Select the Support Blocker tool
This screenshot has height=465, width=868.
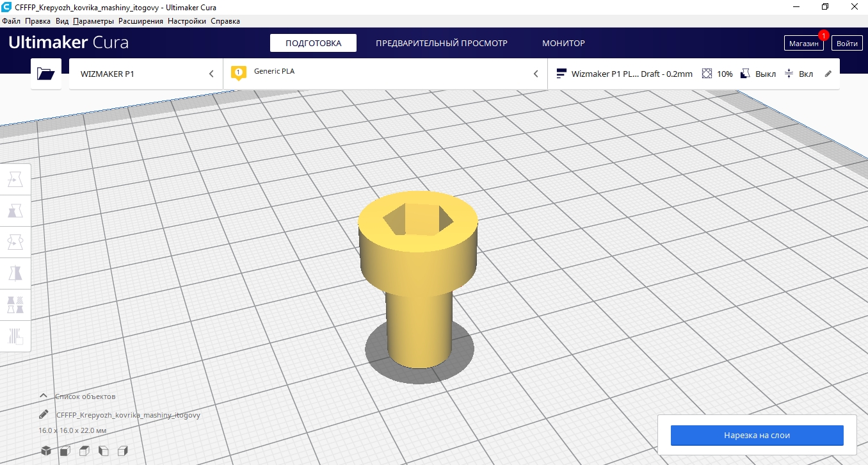pos(15,336)
